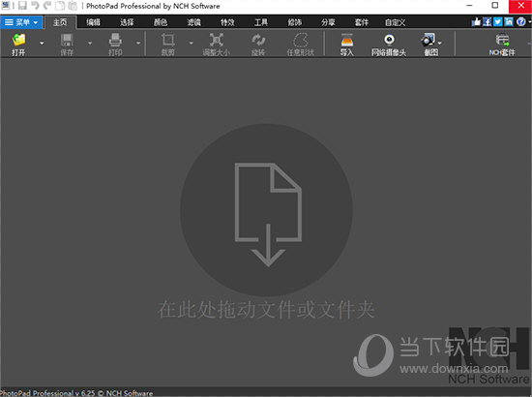Expand the Open (打开) dropdown arrow
This screenshot has width=532, height=397.
(x=42, y=44)
